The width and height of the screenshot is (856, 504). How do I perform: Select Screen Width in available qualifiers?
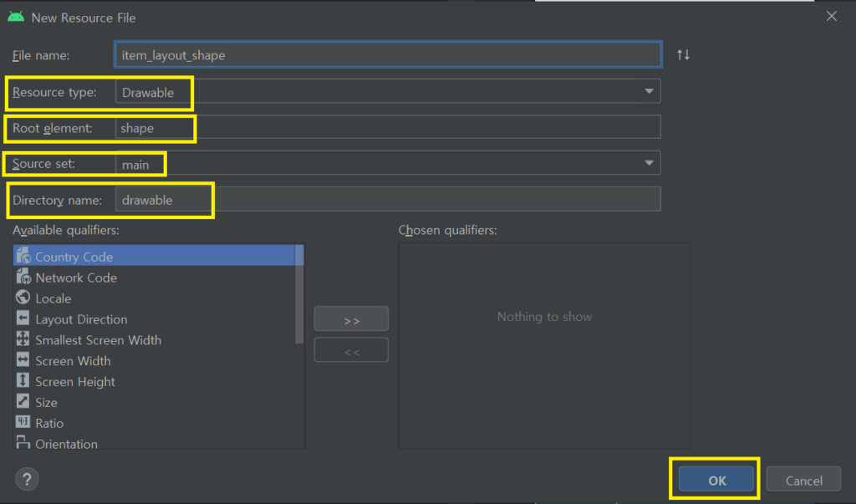(x=73, y=361)
